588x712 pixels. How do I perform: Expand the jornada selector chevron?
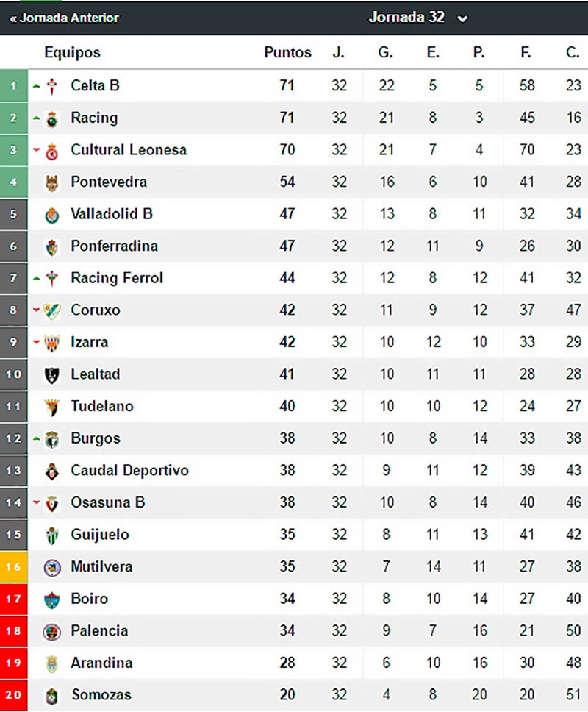click(463, 18)
